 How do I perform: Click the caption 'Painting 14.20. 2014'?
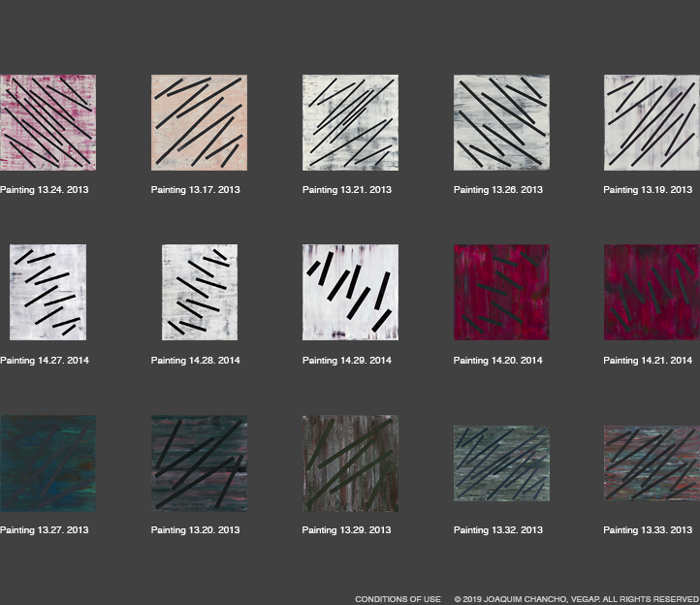(498, 361)
